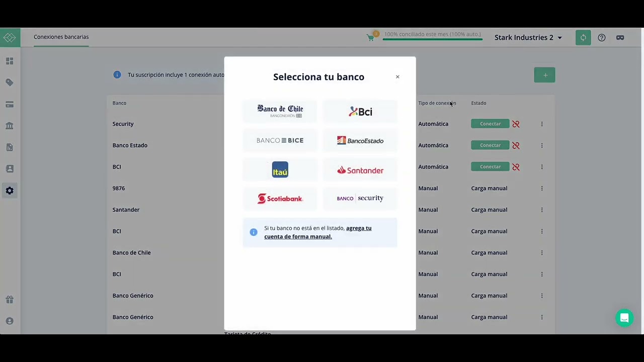
Task: Choose the Bci bank logo
Action: (360, 111)
